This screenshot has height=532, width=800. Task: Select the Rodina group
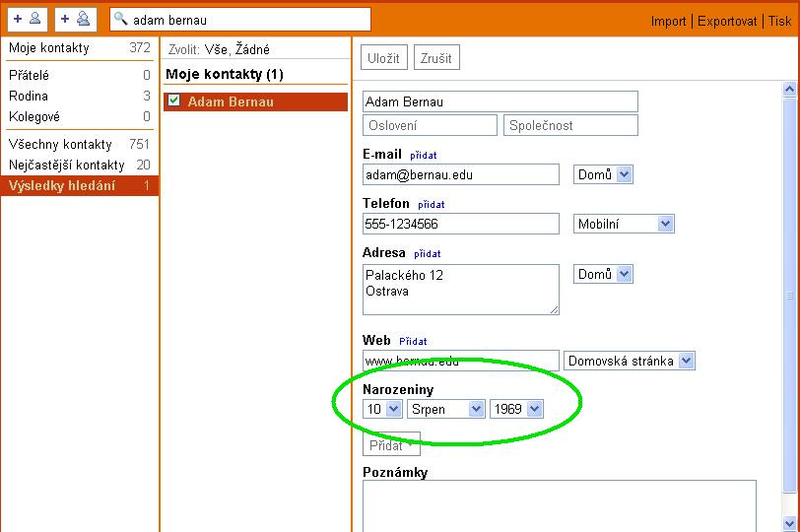pyautogui.click(x=80, y=96)
